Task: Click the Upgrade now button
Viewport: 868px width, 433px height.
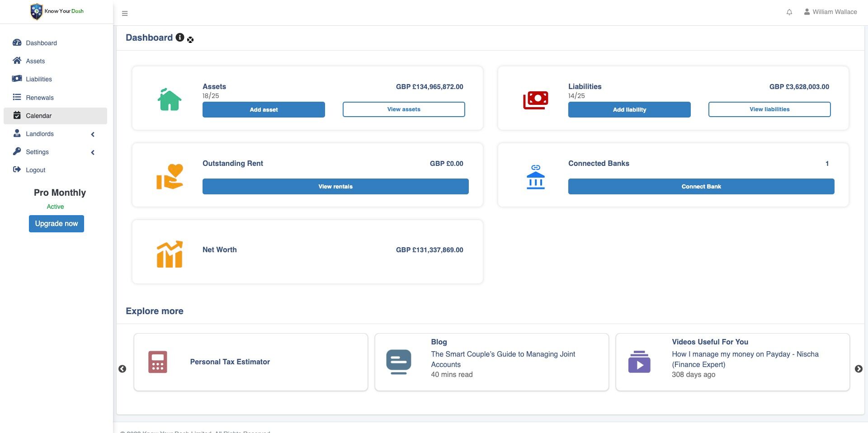Action: coord(57,224)
